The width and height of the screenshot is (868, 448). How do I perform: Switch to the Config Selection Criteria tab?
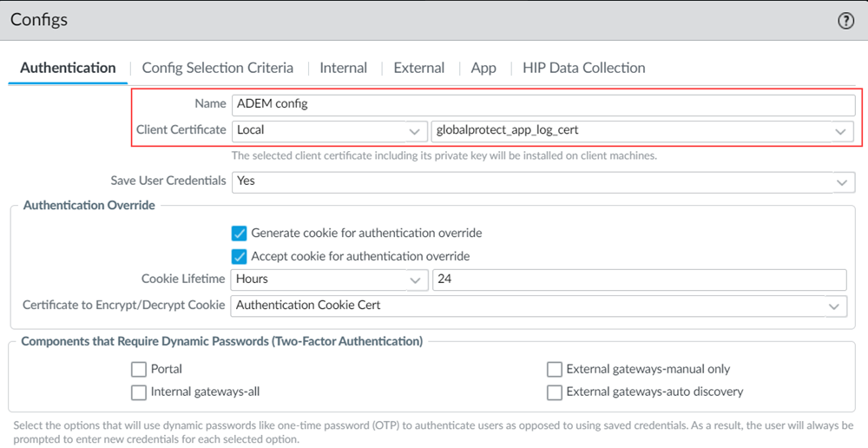pyautogui.click(x=217, y=68)
